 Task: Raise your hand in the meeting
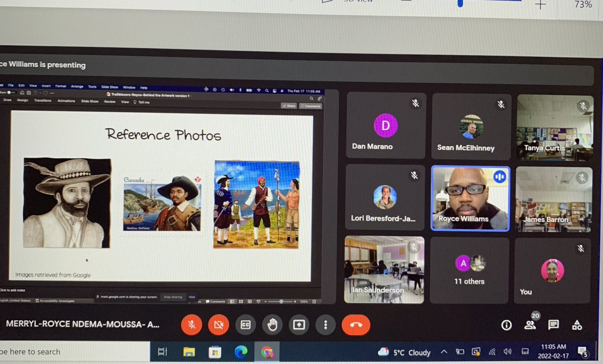coord(272,325)
